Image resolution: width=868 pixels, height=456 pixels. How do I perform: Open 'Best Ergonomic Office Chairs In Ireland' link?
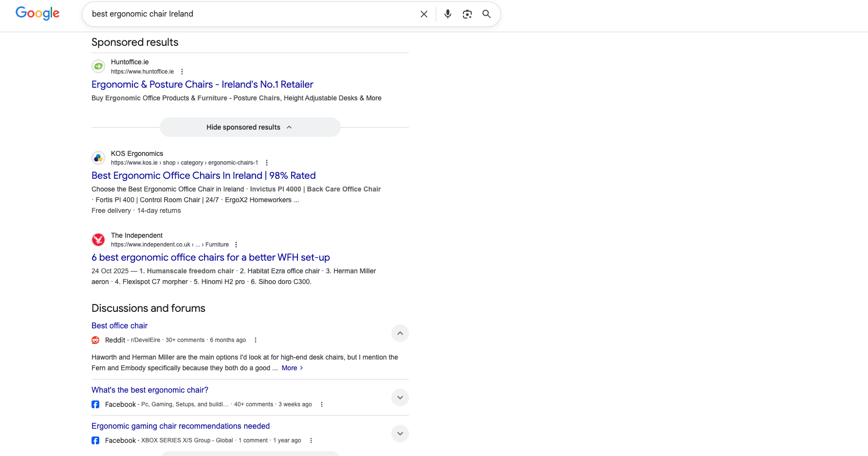(x=203, y=175)
